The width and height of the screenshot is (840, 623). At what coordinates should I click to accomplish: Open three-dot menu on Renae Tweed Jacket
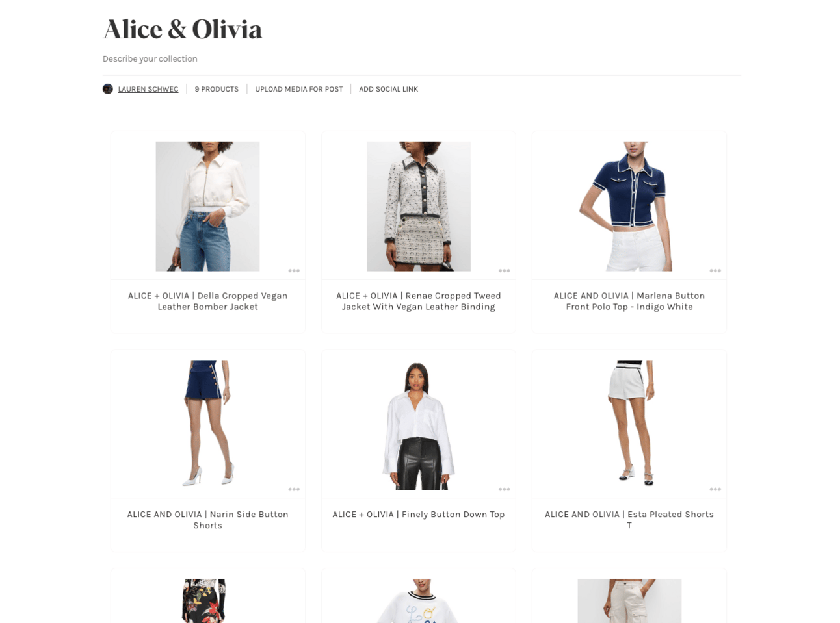pos(505,271)
